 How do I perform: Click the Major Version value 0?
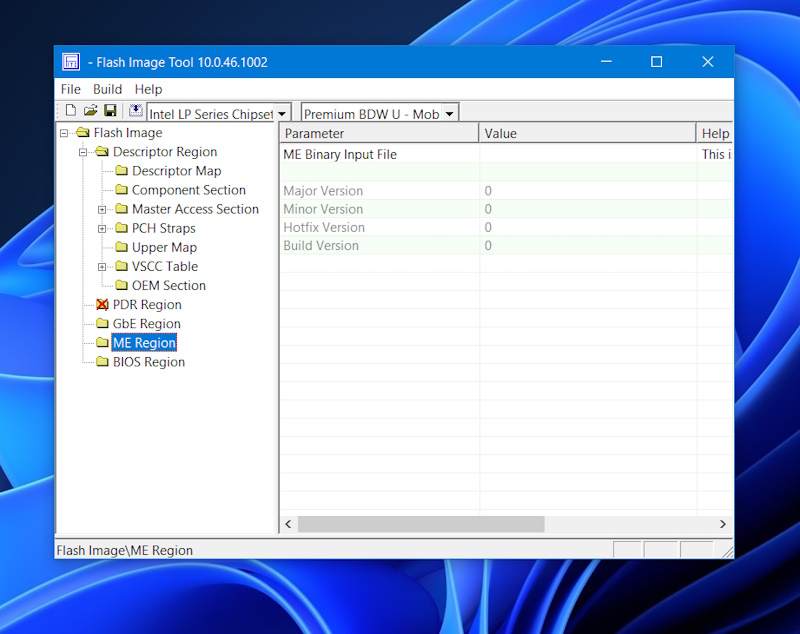pyautogui.click(x=488, y=191)
